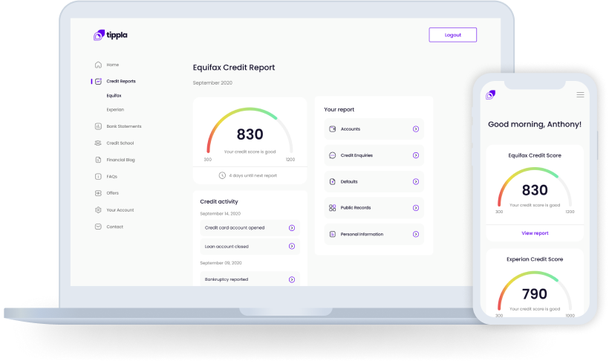
Task: Open the hamburger menu on the phone
Action: click(580, 95)
